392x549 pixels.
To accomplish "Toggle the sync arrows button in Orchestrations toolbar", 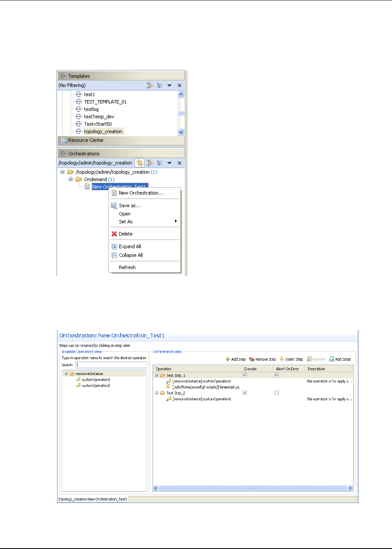I will (139, 163).
